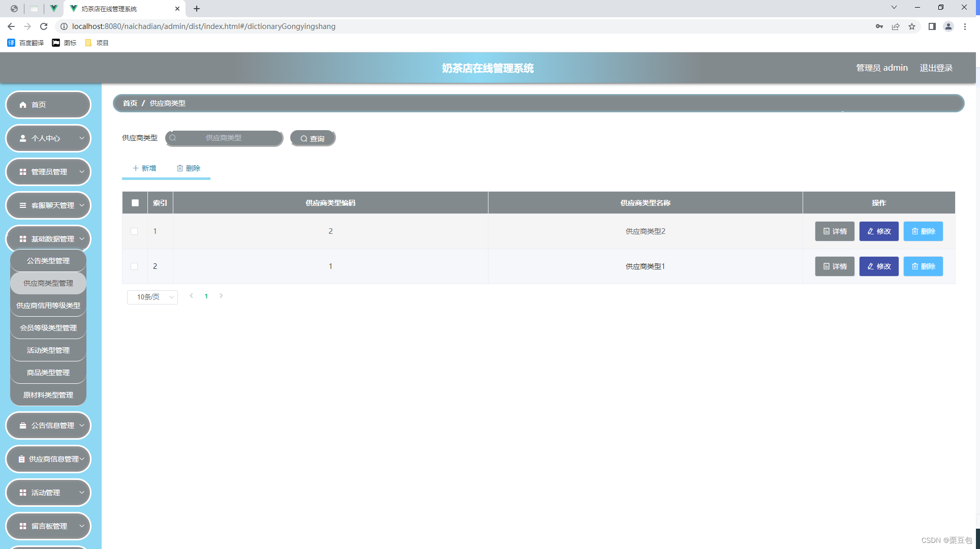Open 商品类型管理 submenu item
Viewport: 980px width, 549px height.
click(48, 373)
